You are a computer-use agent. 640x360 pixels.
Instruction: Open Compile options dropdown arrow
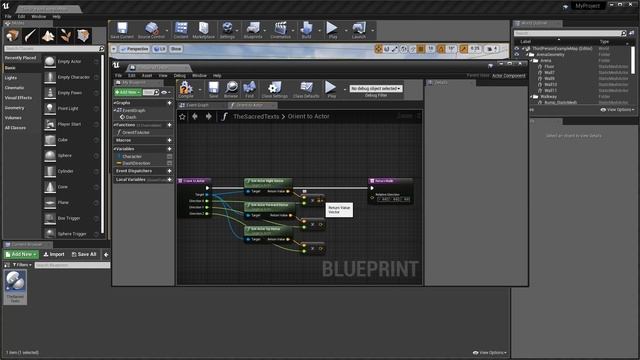pos(200,89)
